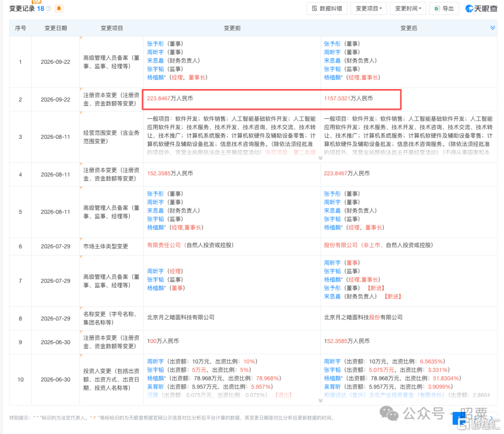Click the 特别提示 footnote text

172,418
